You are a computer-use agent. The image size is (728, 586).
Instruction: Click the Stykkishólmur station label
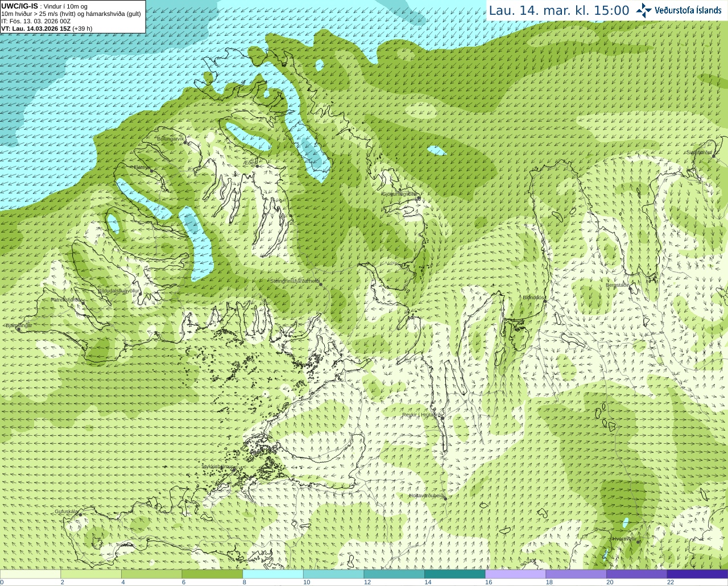pyautogui.click(x=218, y=467)
